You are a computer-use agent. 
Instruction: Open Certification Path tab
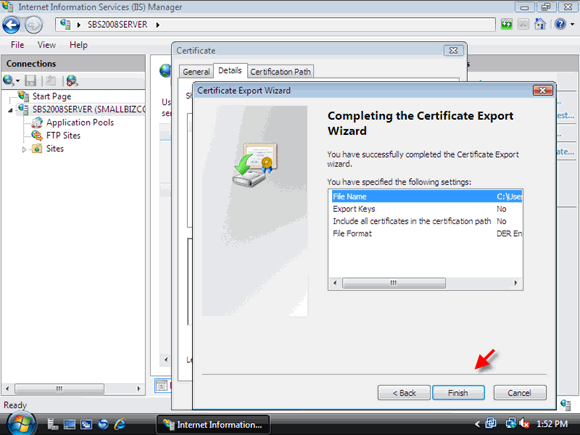coord(280,72)
